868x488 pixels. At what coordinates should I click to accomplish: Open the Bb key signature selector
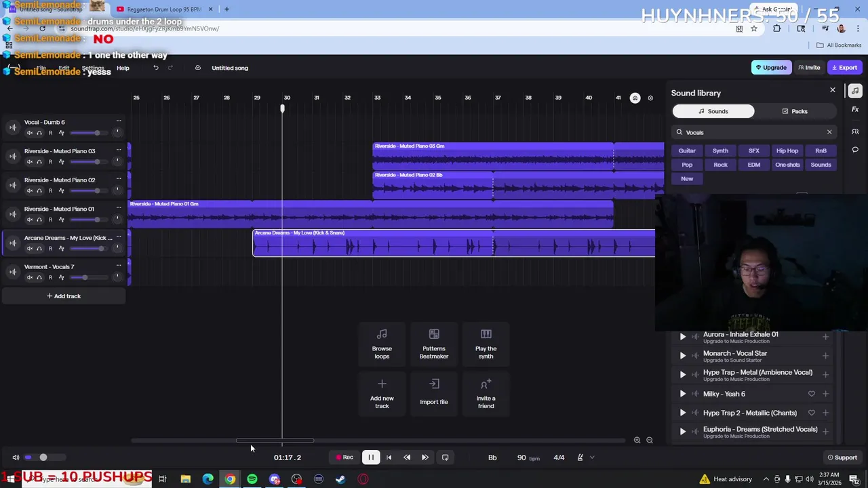pyautogui.click(x=492, y=457)
